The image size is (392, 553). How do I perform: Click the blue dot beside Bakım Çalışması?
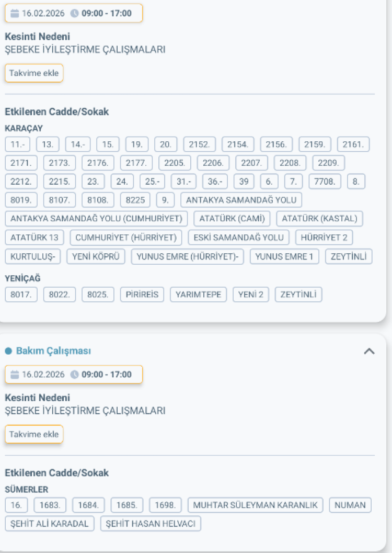pos(8,351)
